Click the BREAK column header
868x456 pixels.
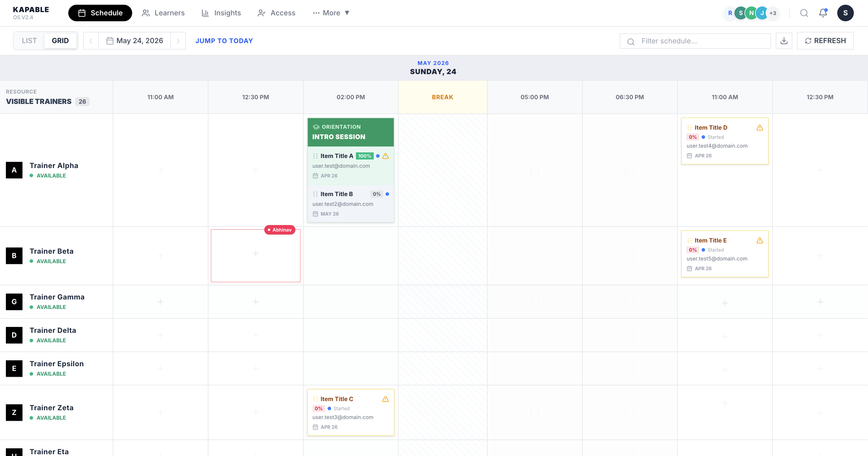(x=442, y=97)
